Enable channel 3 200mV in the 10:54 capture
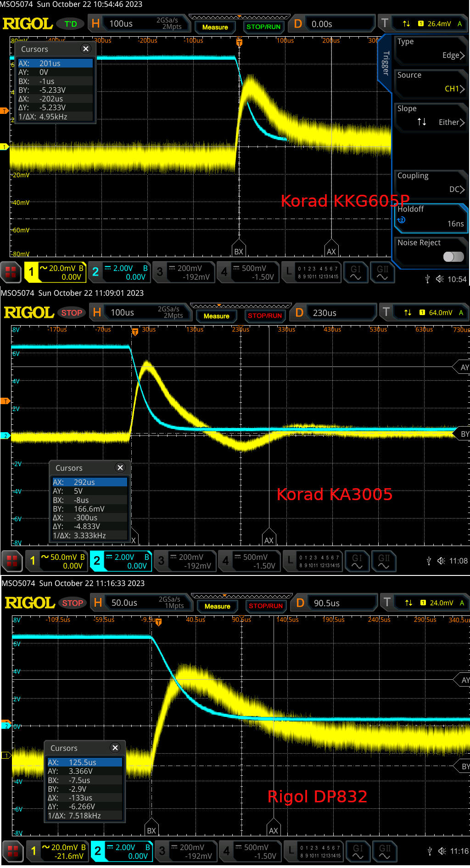This screenshot has width=470, height=868. tap(184, 272)
